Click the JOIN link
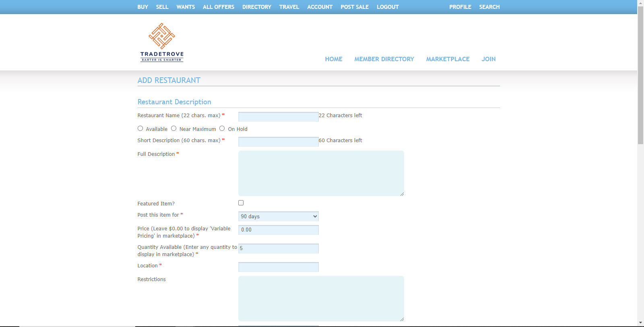 coord(488,59)
